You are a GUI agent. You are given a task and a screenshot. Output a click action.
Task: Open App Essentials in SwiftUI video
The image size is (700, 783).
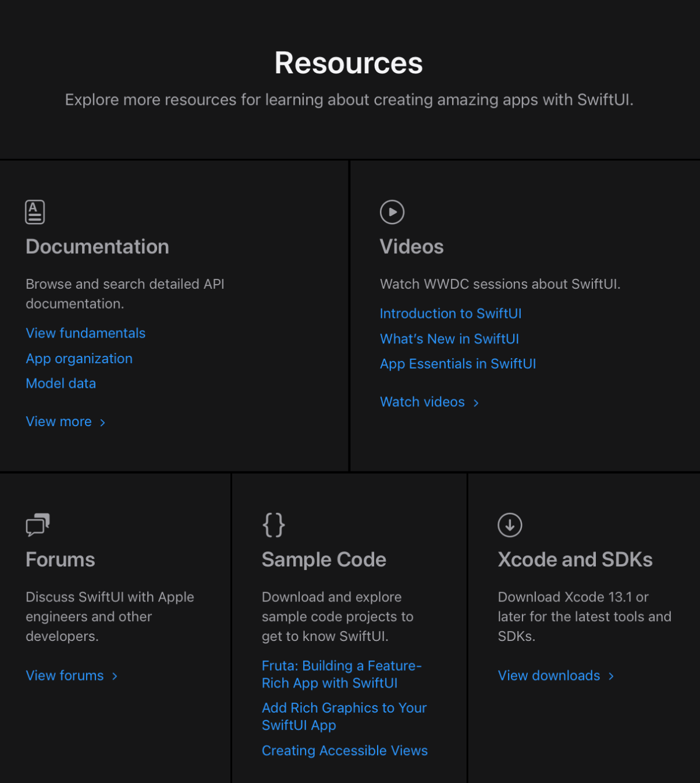click(x=458, y=364)
